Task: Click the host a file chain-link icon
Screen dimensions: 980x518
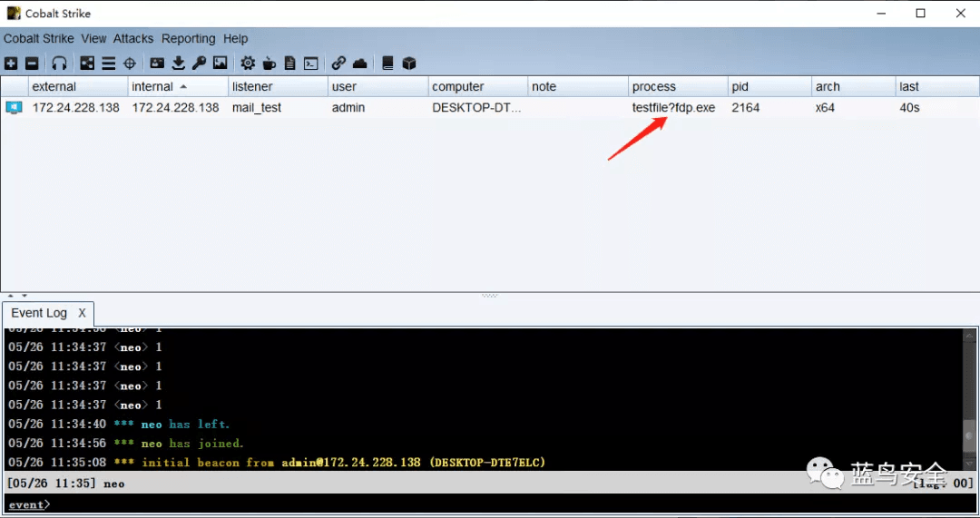Action: coord(338,64)
